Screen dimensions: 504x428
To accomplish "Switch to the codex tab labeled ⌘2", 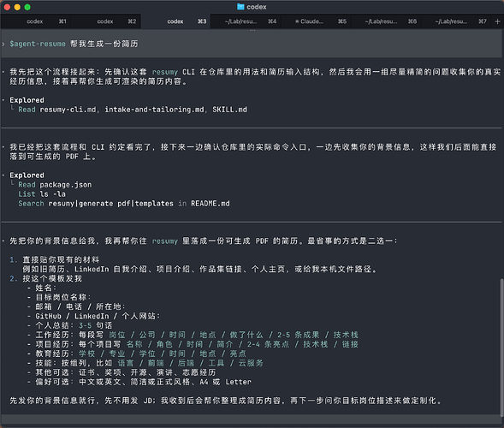I will pos(105,21).
